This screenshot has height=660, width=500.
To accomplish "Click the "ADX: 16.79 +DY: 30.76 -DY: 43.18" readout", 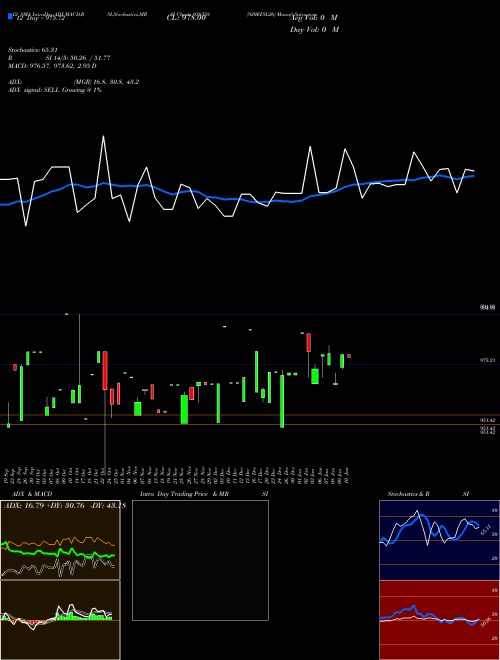I will pyautogui.click(x=65, y=506).
